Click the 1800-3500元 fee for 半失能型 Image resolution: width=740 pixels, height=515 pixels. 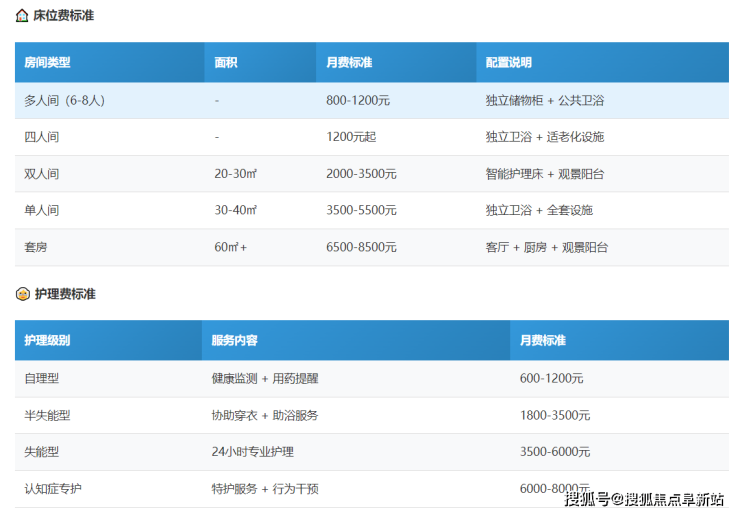555,415
